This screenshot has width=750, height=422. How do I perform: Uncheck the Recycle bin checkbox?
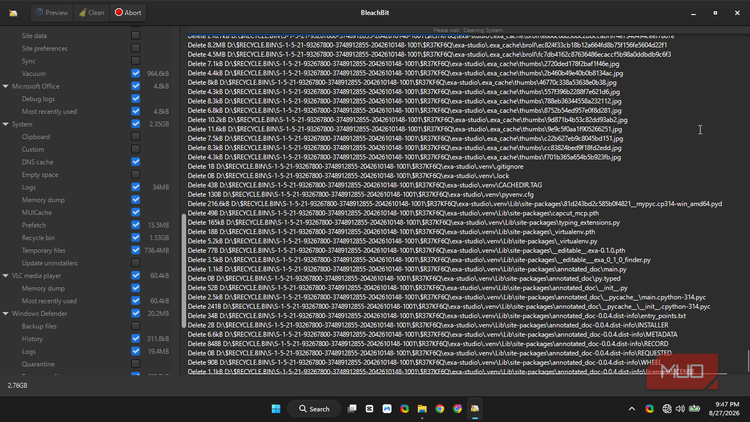(x=136, y=237)
